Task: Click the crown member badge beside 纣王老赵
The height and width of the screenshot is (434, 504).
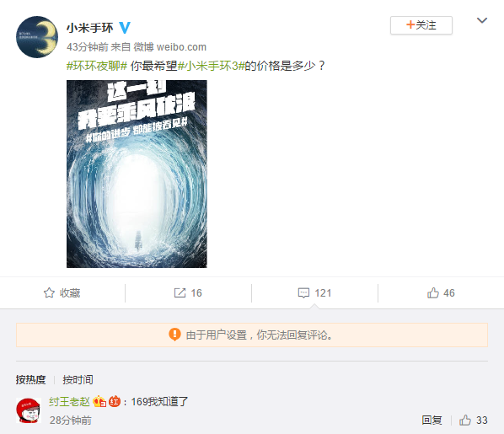Action: click(99, 401)
